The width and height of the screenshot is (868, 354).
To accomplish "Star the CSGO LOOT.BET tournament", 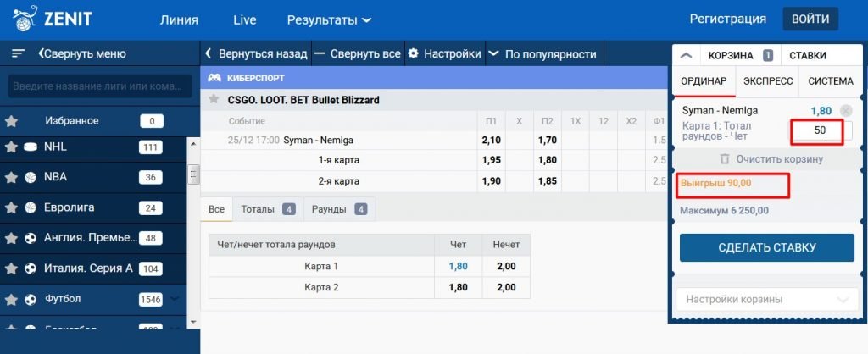I will (x=214, y=99).
